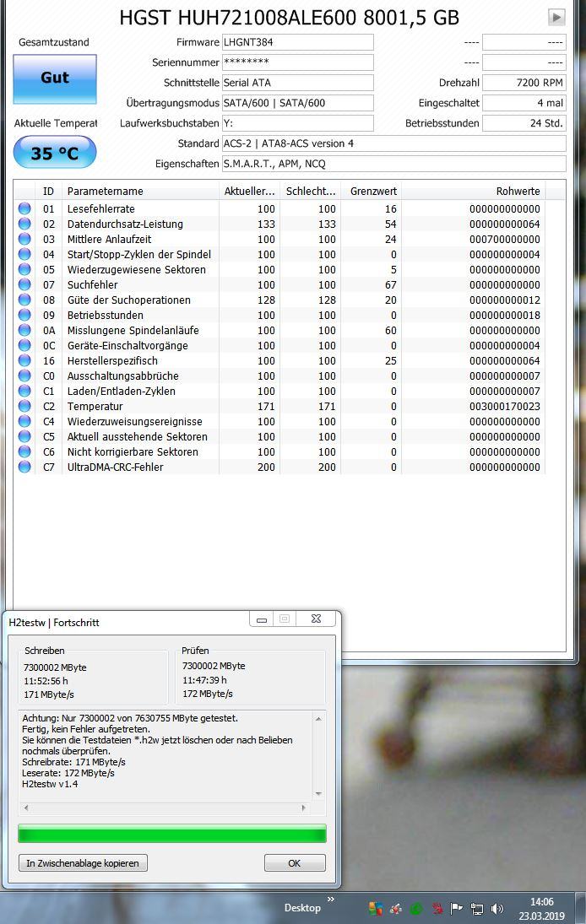Screen dimensions: 586x924
Task: Click the Parametername column header
Action: click(x=140, y=191)
